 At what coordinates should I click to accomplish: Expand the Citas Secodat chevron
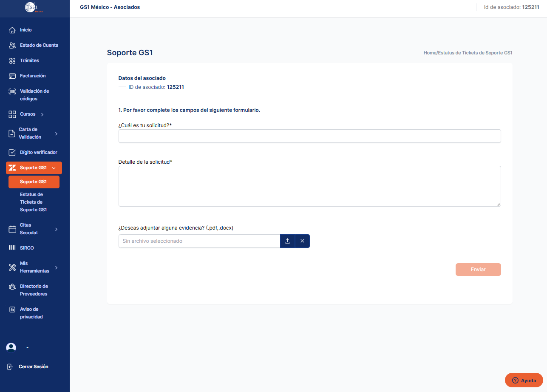point(57,229)
